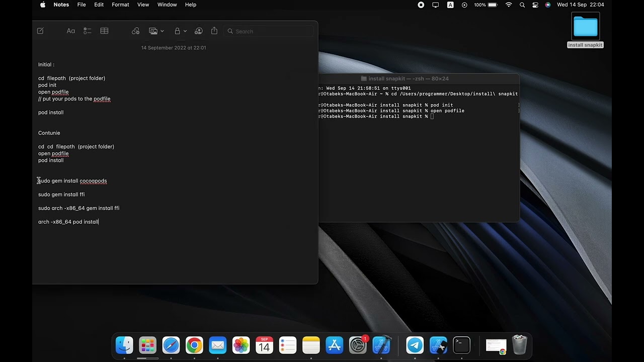Open System Preferences from the Dock

click(x=358, y=345)
